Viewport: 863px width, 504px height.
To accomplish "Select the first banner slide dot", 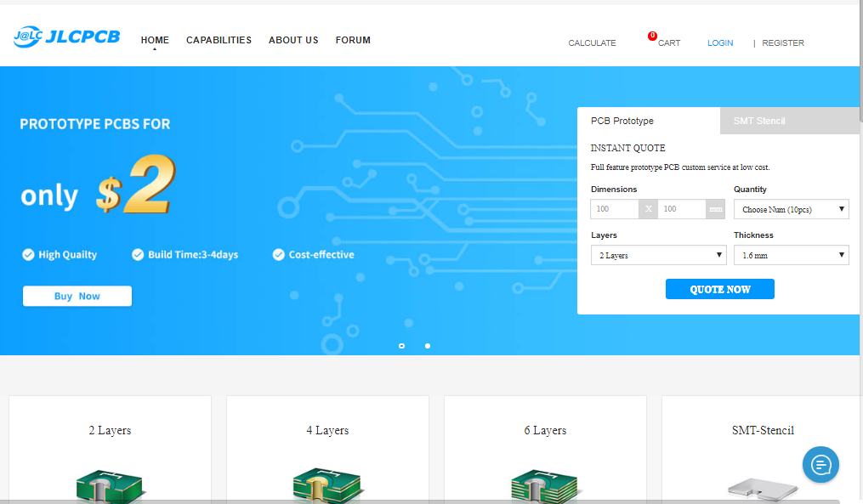I will tap(402, 346).
